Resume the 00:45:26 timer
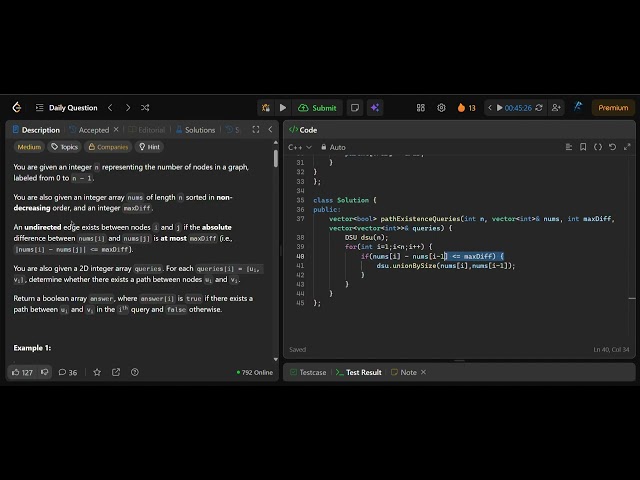The height and width of the screenshot is (480, 640). click(499, 108)
